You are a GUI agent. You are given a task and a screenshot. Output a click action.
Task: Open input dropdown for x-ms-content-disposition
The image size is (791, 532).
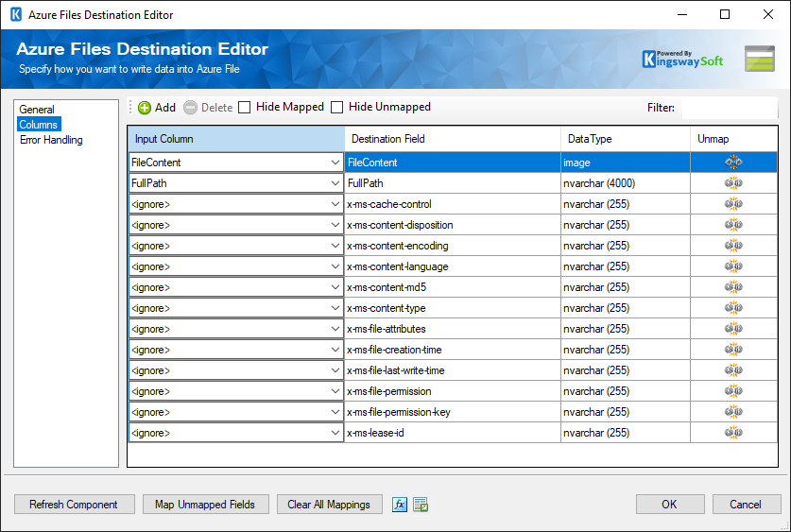(335, 225)
